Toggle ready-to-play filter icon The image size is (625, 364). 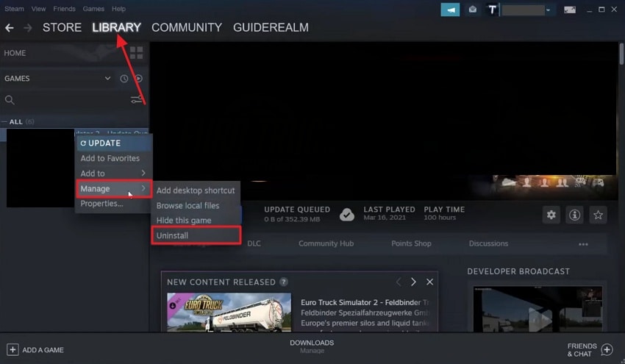[x=138, y=79]
